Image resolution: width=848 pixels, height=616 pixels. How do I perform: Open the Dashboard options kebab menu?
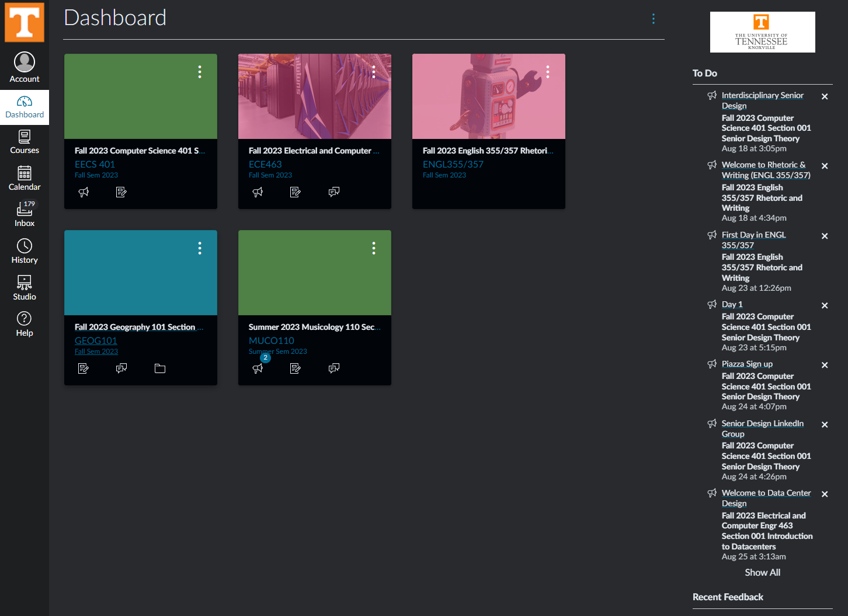pos(653,18)
